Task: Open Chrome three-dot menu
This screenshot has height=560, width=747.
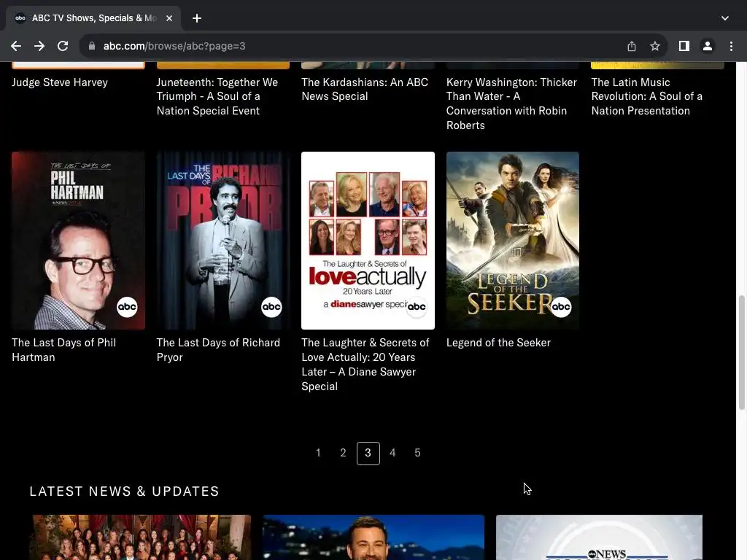Action: coord(731,46)
